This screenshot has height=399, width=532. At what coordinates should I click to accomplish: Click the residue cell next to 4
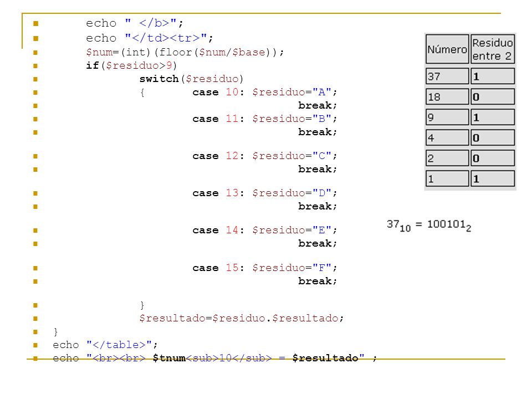[492, 137]
